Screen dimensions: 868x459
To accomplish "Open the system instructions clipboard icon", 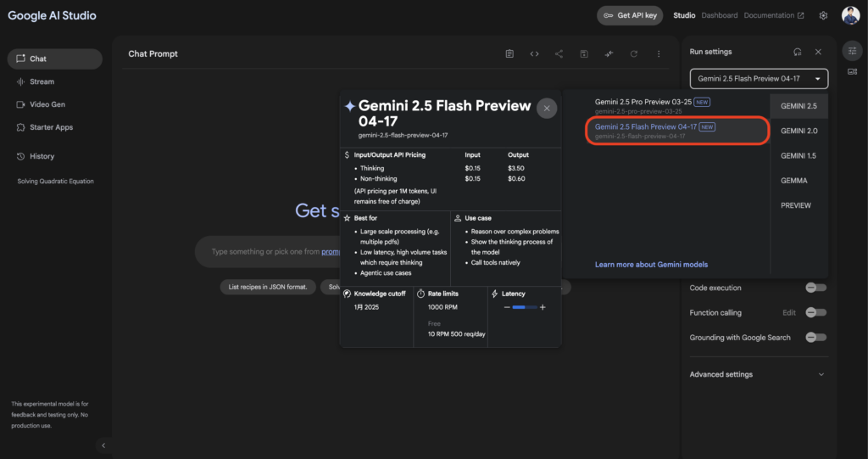I will click(509, 53).
